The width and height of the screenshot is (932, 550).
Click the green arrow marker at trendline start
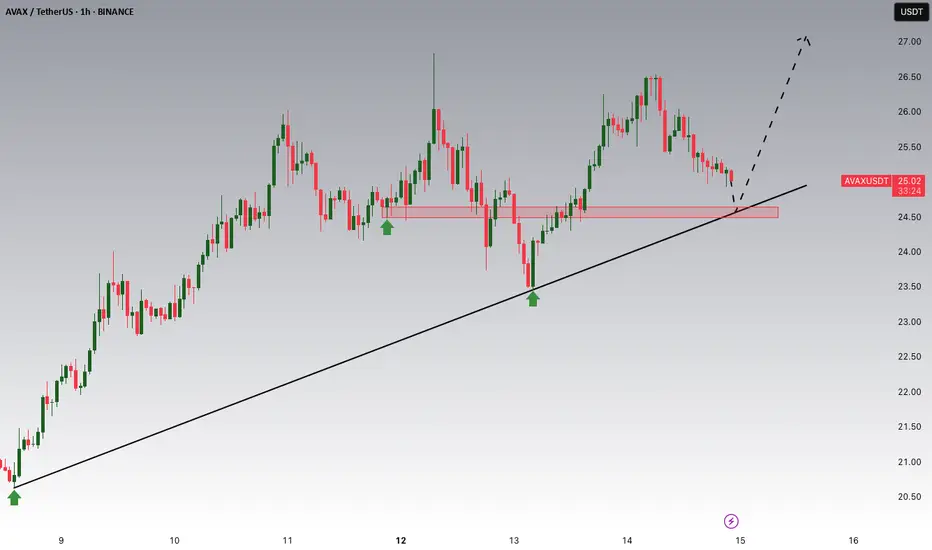tap(14, 498)
